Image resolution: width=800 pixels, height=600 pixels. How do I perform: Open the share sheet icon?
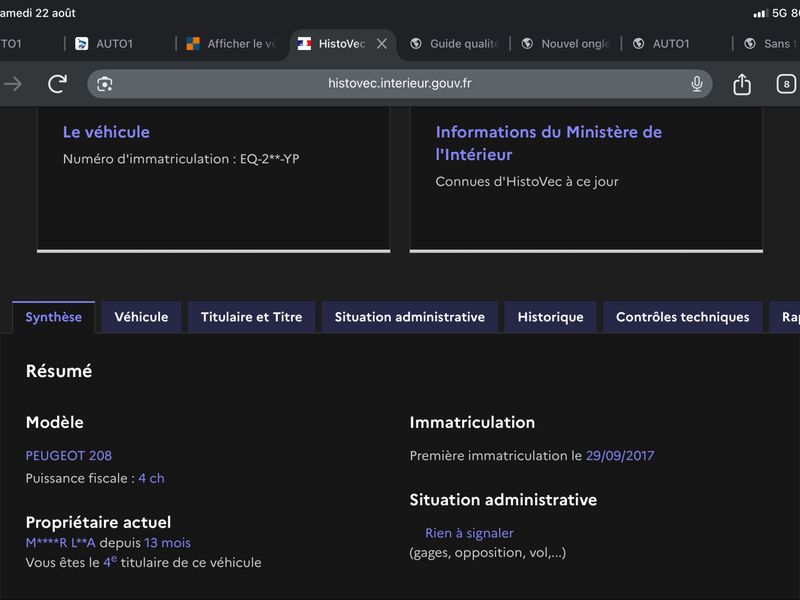point(742,84)
